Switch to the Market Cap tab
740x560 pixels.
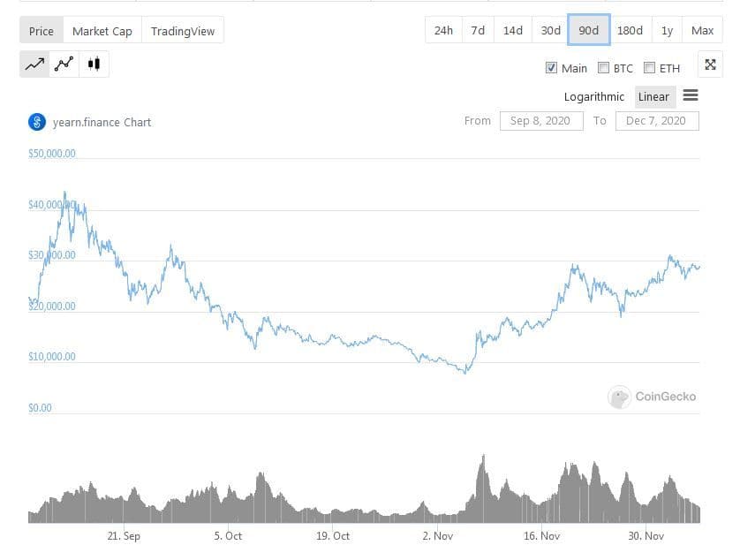(x=102, y=31)
